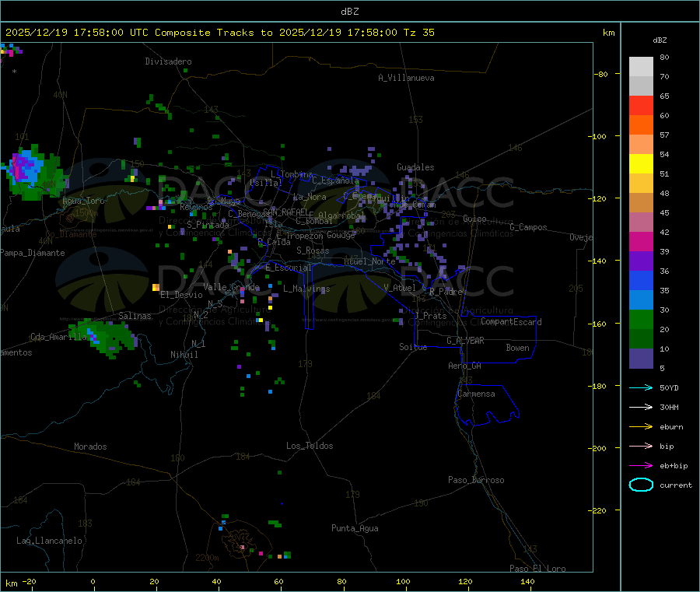
Task: Select the light blue 30-35 dBZ band
Action: pyautogui.click(x=641, y=300)
